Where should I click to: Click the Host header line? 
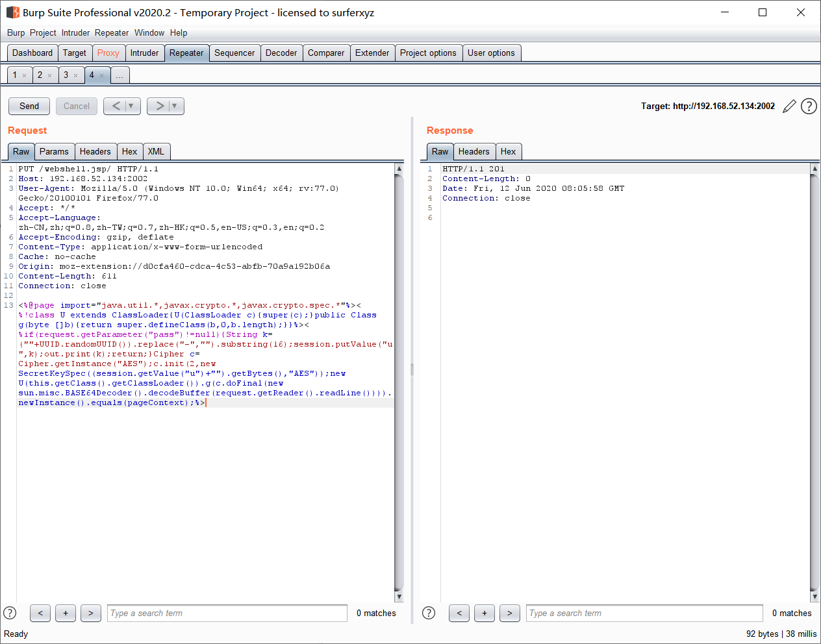[83, 179]
